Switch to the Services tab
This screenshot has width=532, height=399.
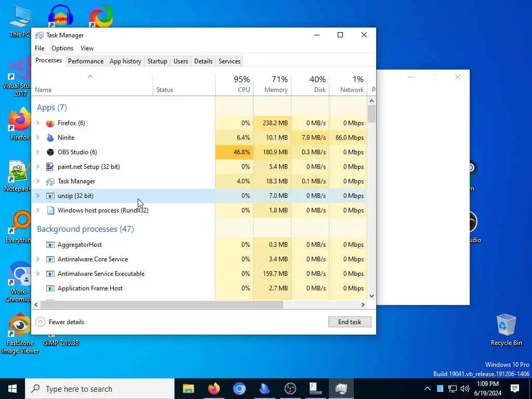[x=229, y=61]
